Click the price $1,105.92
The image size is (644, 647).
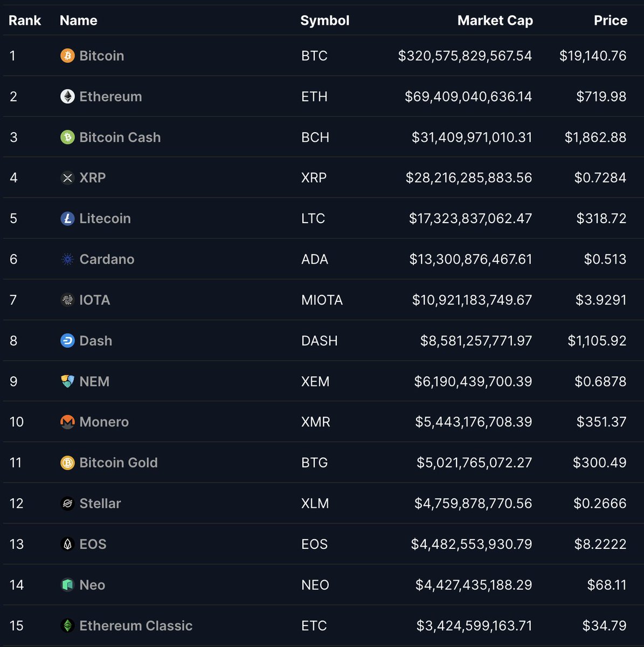click(597, 341)
